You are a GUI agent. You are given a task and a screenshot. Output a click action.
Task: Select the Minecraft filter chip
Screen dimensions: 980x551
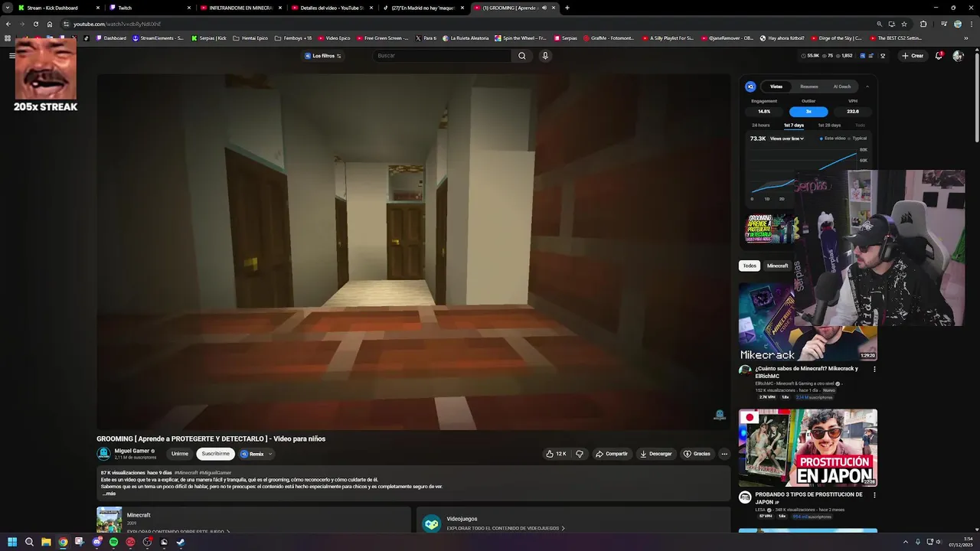point(778,266)
